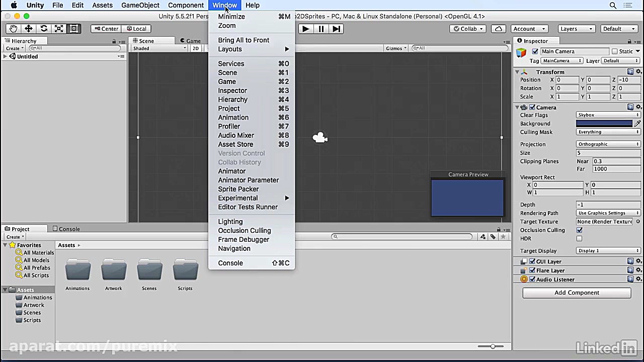Click the Background color swatch
The image size is (644, 362).
[x=604, y=123]
